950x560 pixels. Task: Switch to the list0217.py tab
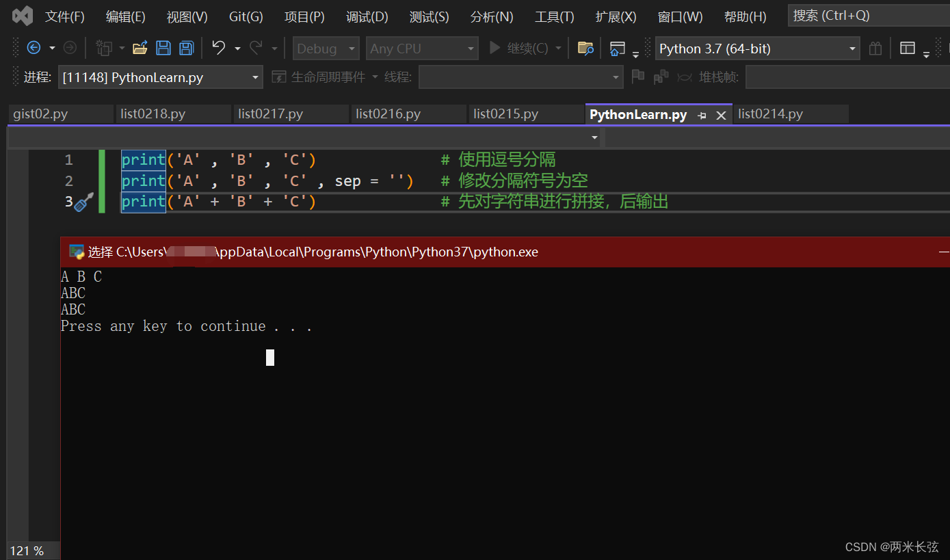291,114
